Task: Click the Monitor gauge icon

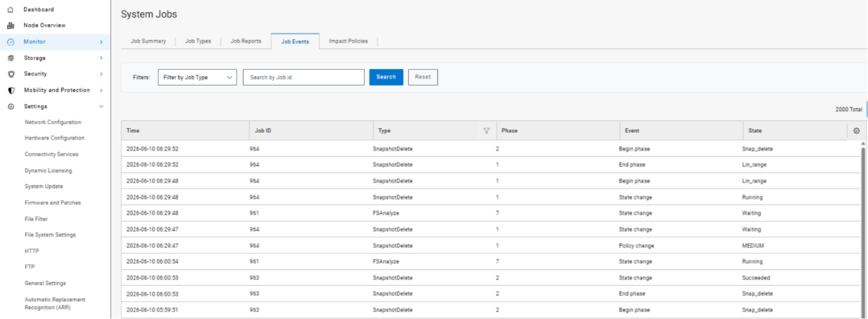Action: coord(10,42)
